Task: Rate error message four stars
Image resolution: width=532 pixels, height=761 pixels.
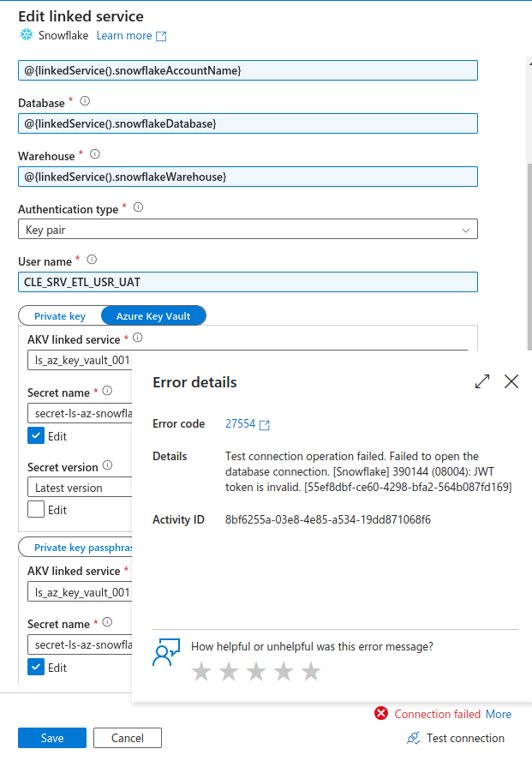Action: (284, 672)
